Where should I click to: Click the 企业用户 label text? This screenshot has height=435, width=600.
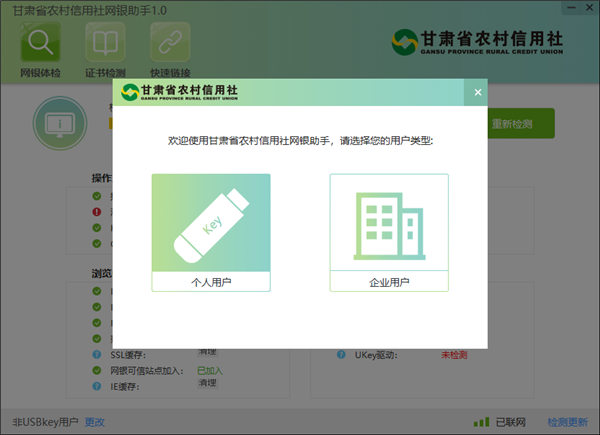(389, 282)
